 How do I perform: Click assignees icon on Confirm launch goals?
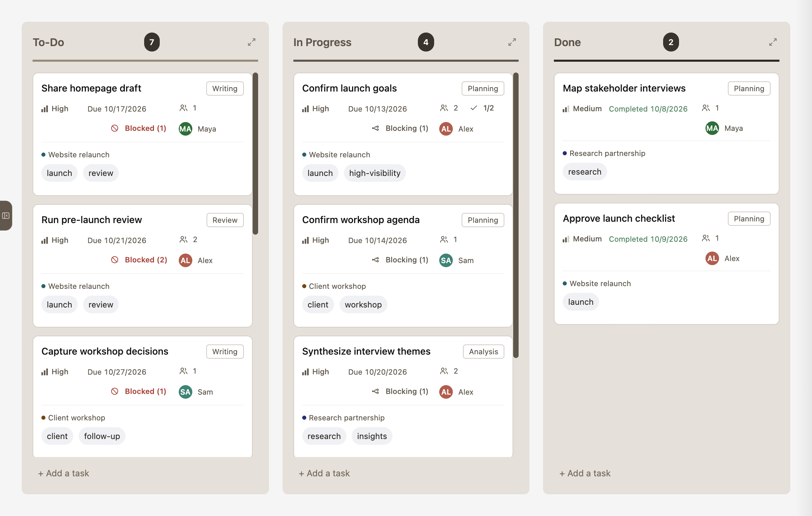tap(444, 108)
